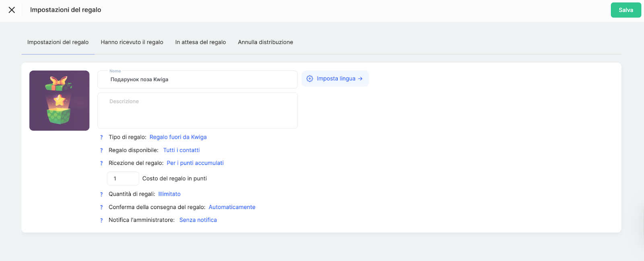
Task: Click the help icon beside Tipo di regalo
Action: tap(101, 137)
